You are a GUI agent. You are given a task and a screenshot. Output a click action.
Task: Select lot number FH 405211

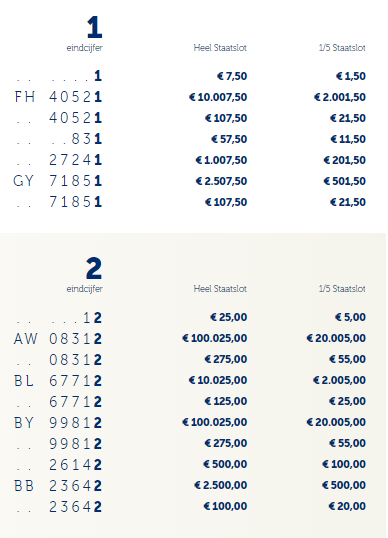(58, 97)
